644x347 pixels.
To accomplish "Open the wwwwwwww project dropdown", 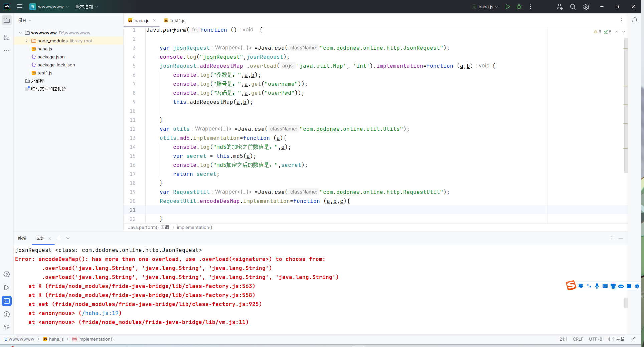I will point(49,7).
